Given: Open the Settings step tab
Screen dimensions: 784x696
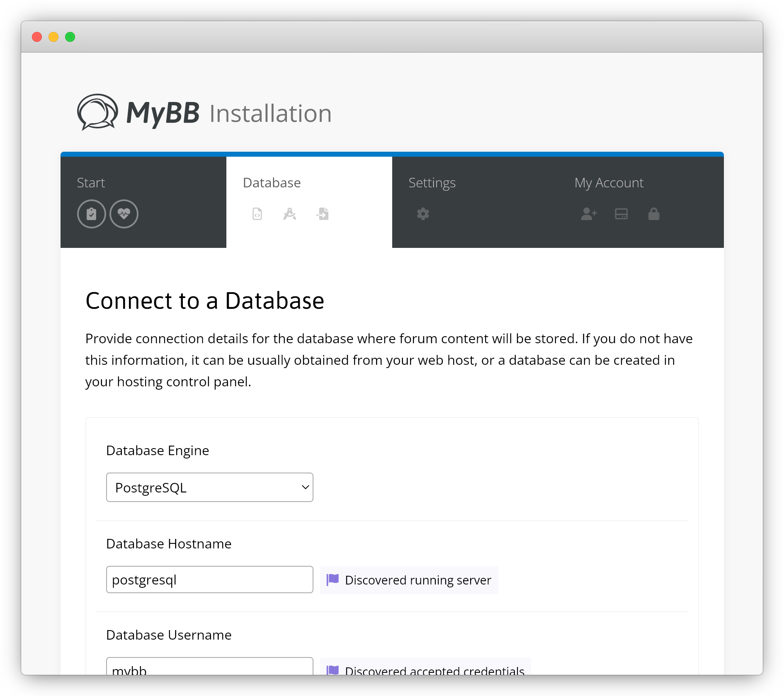Looking at the screenshot, I should (x=475, y=202).
